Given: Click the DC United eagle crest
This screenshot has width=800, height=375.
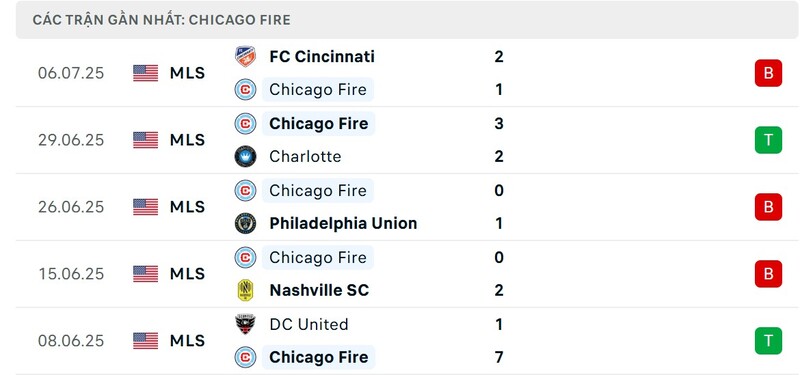Looking at the screenshot, I should (x=245, y=324).
